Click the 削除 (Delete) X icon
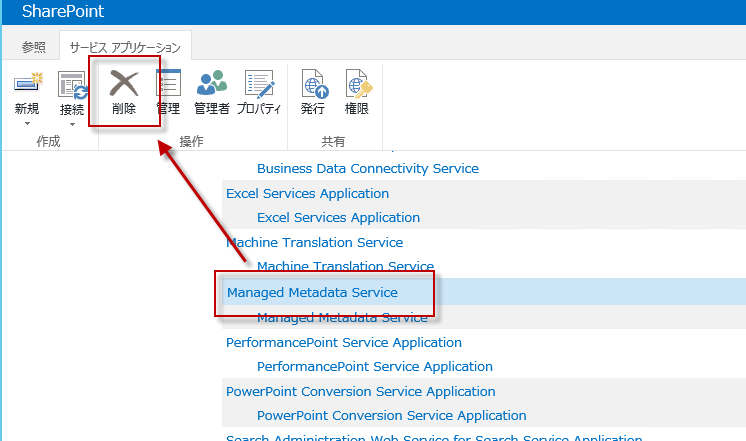The height and width of the screenshot is (441, 746). (124, 83)
